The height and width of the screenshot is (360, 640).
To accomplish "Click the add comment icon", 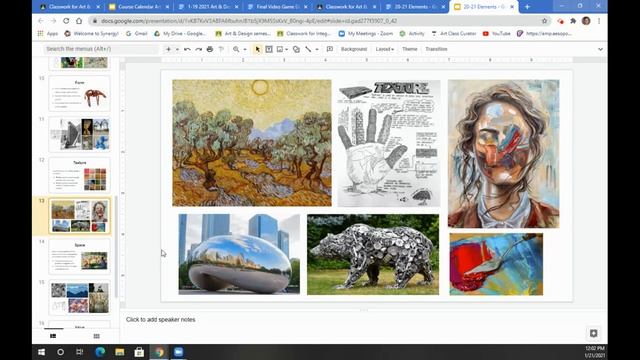I will pos(330,49).
